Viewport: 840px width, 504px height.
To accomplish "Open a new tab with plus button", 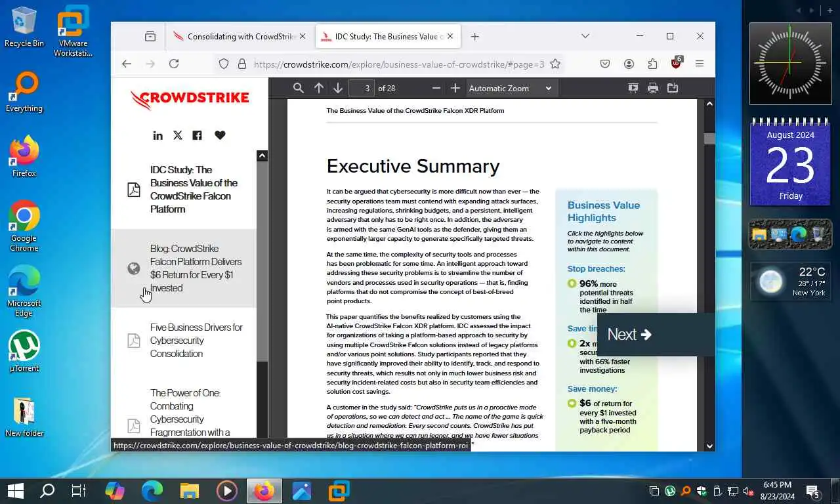I will tap(475, 37).
